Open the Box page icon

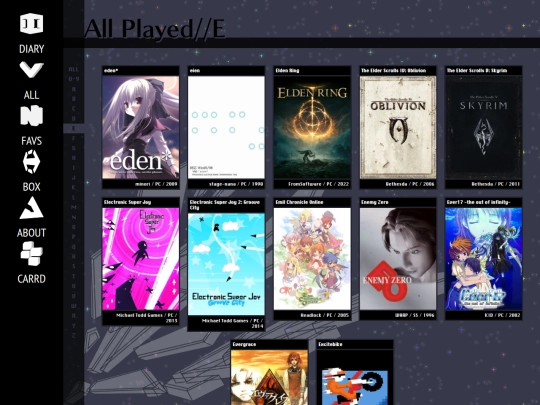[31, 161]
